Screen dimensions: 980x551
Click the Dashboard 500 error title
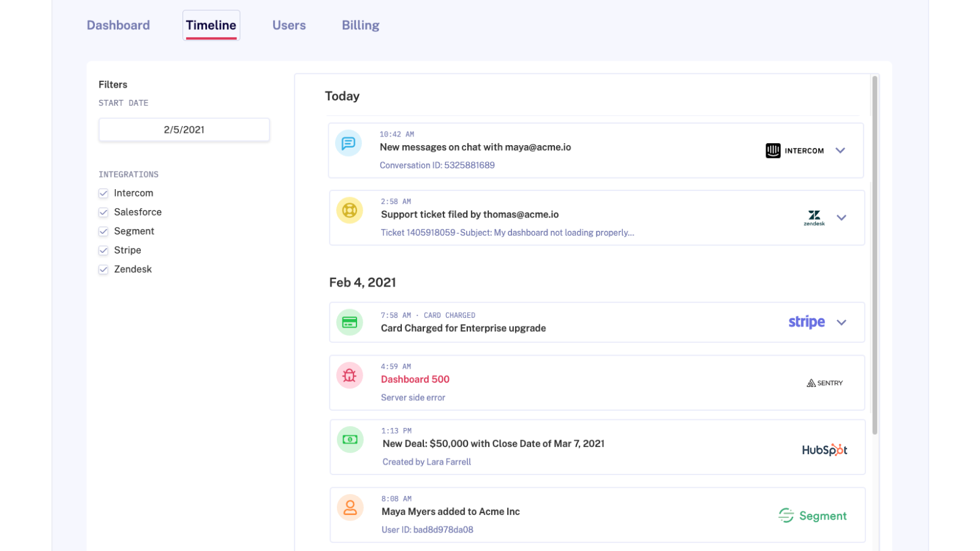pos(415,380)
